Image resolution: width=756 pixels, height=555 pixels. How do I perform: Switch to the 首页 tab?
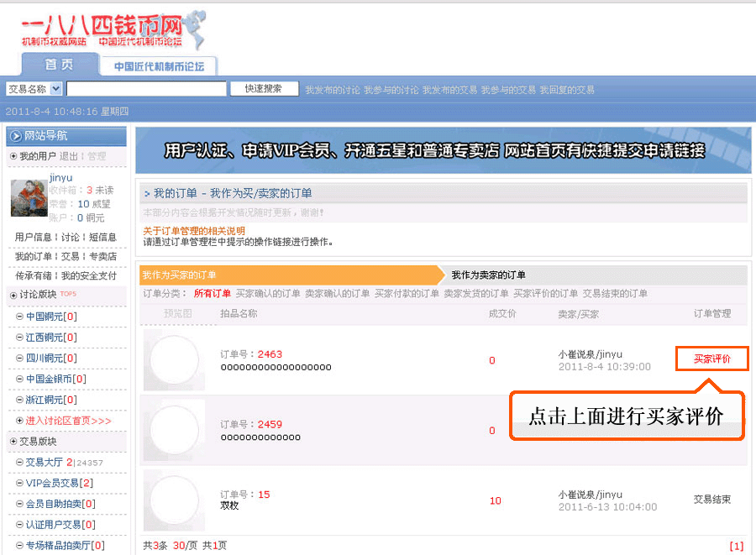(x=59, y=65)
